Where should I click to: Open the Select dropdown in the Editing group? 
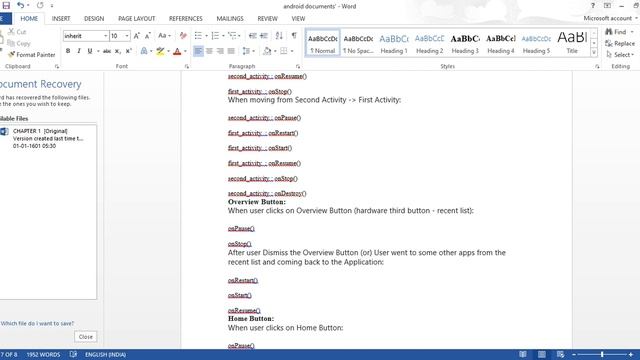(x=620, y=55)
